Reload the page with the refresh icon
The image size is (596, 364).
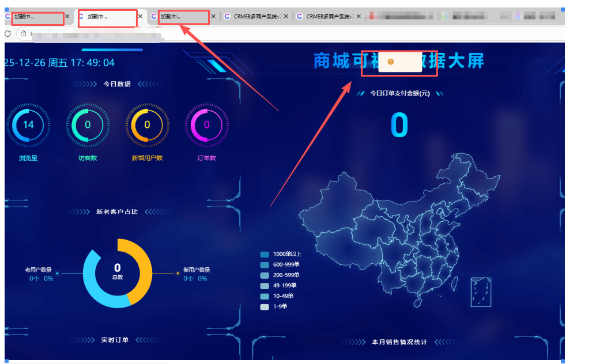7,34
